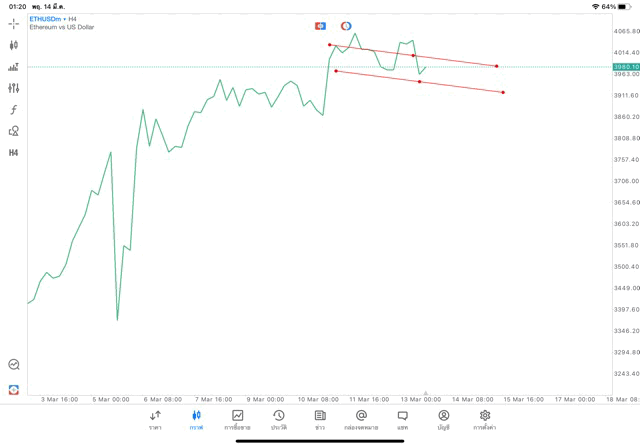This screenshot has width=640, height=447.
Task: Open chart settings sliders icon
Action: pos(13,88)
